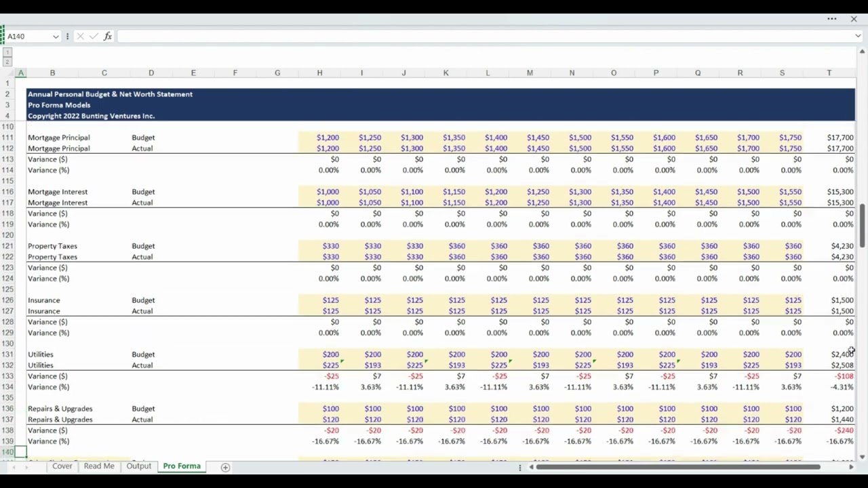The height and width of the screenshot is (488, 868).
Task: Click 'Copyright 2022 Bunting Ventures Inc.' text
Action: tap(91, 116)
